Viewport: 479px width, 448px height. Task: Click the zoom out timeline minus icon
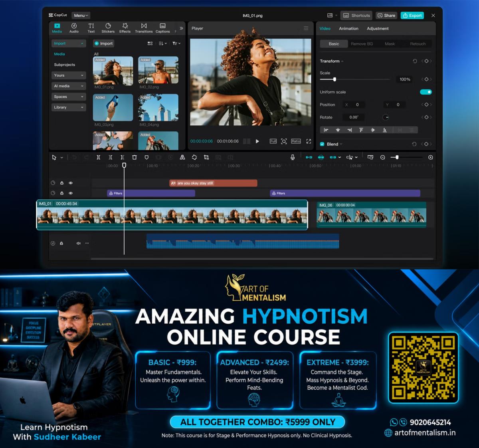click(382, 157)
